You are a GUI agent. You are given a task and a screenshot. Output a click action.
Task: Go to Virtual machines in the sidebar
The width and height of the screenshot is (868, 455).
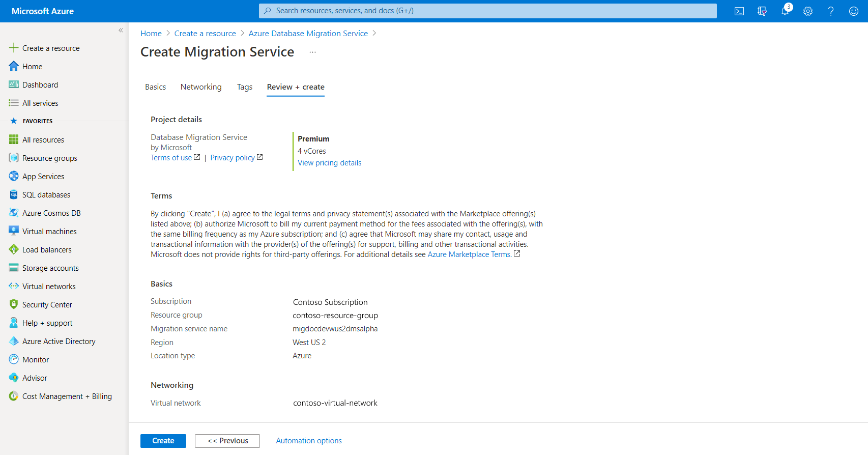click(49, 232)
